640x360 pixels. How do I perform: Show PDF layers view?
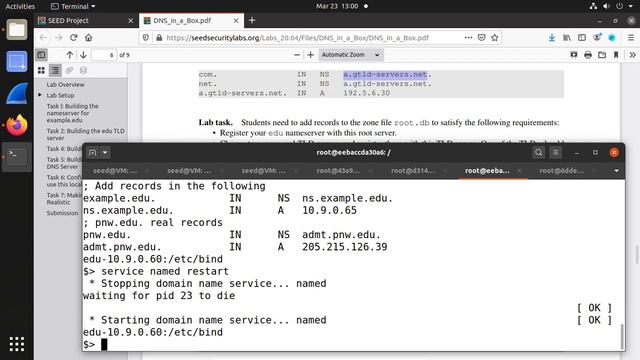[x=83, y=70]
